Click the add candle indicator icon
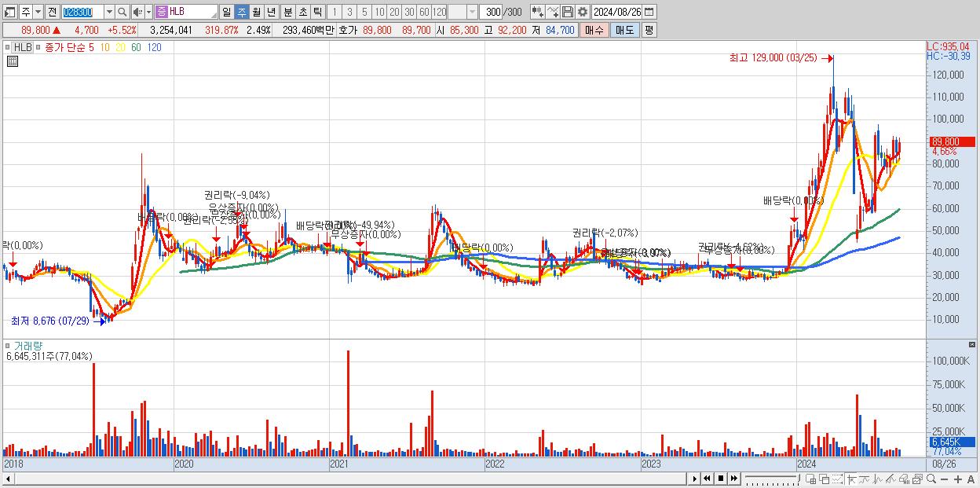 click(x=537, y=12)
